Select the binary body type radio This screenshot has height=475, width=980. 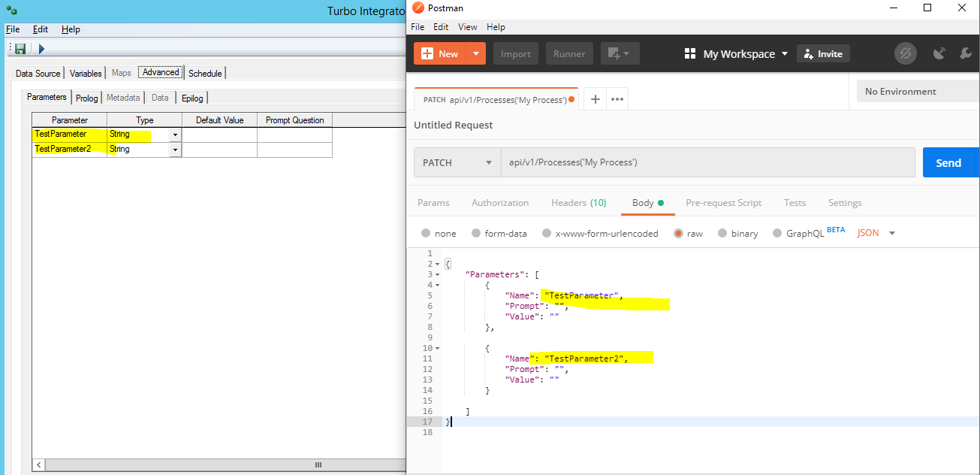pos(722,233)
